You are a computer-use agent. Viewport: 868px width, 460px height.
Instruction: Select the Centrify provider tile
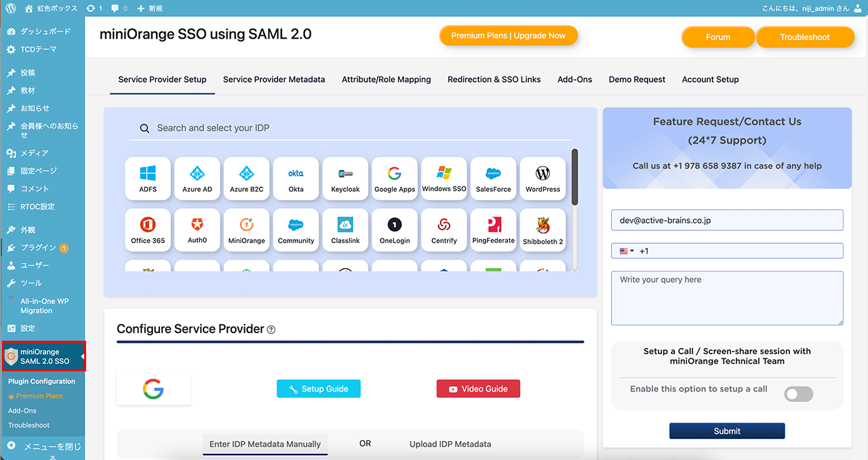click(x=444, y=230)
